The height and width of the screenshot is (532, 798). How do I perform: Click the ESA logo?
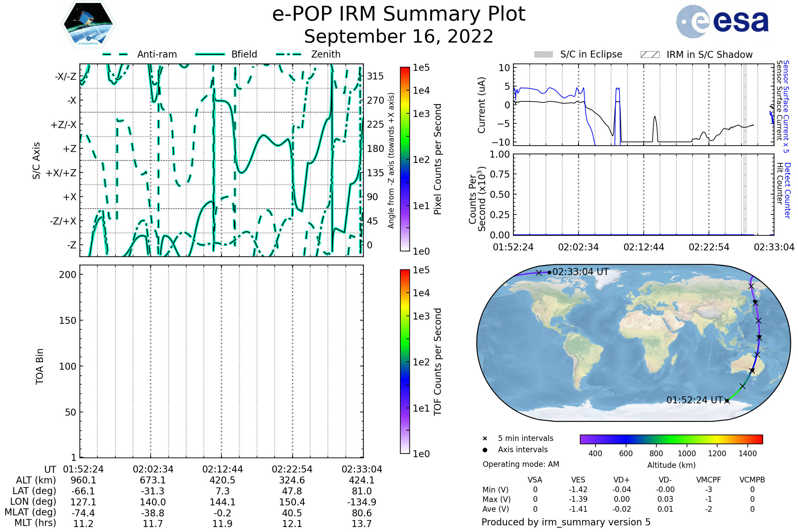pyautogui.click(x=722, y=21)
